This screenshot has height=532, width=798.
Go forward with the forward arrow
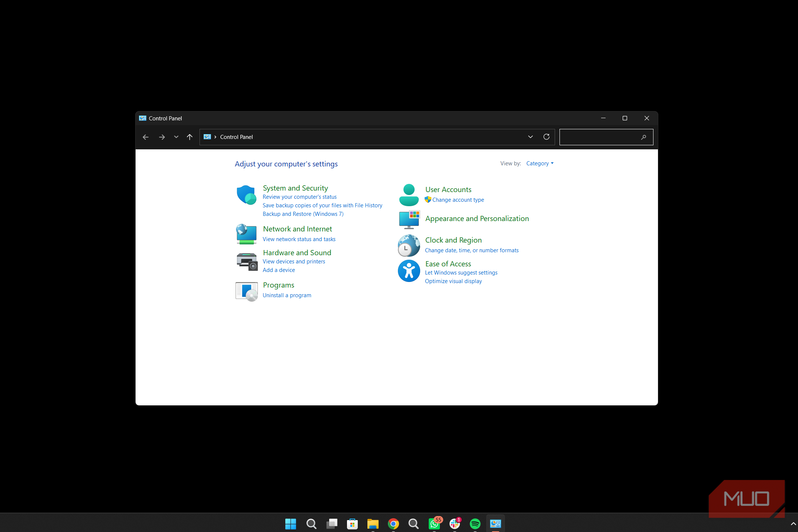pos(162,137)
